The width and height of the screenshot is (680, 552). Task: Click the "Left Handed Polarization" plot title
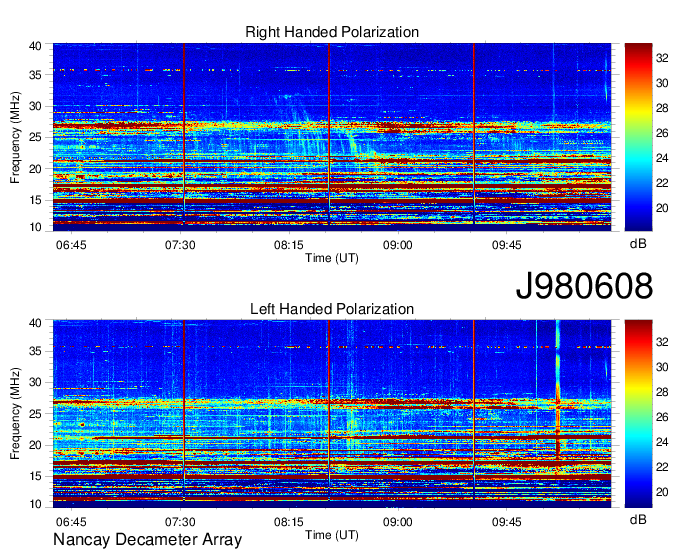pyautogui.click(x=332, y=309)
